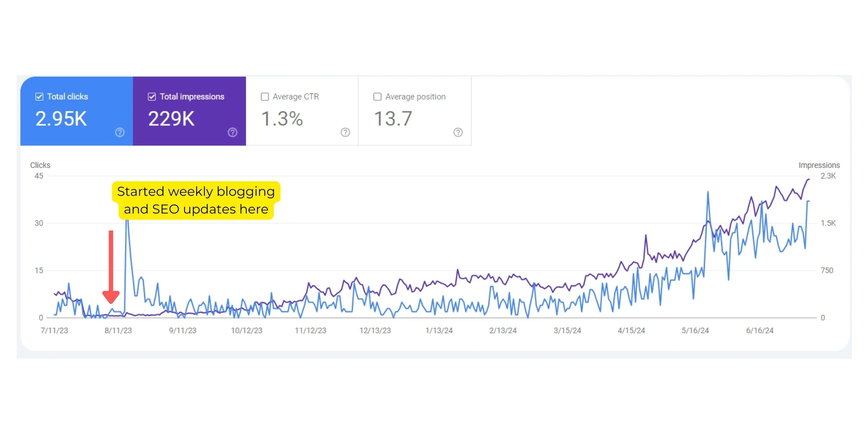Click the Impressions axis title
This screenshot has height=434, width=868.
(819, 165)
